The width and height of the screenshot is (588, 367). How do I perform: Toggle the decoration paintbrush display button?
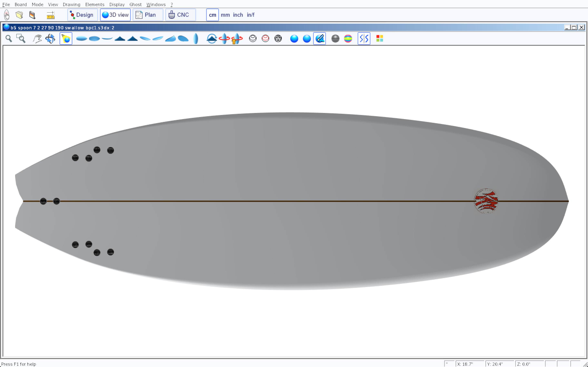(319, 39)
